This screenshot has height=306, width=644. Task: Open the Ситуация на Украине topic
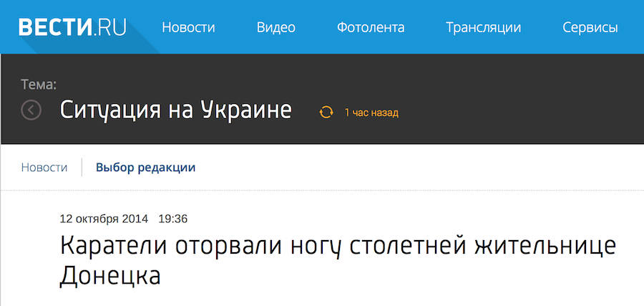[x=175, y=110]
